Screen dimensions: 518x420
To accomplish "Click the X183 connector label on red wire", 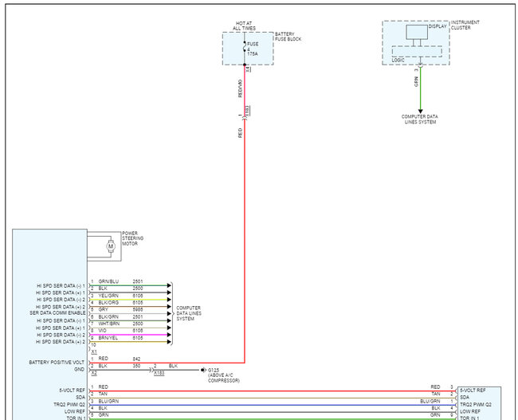I will pyautogui.click(x=247, y=111).
